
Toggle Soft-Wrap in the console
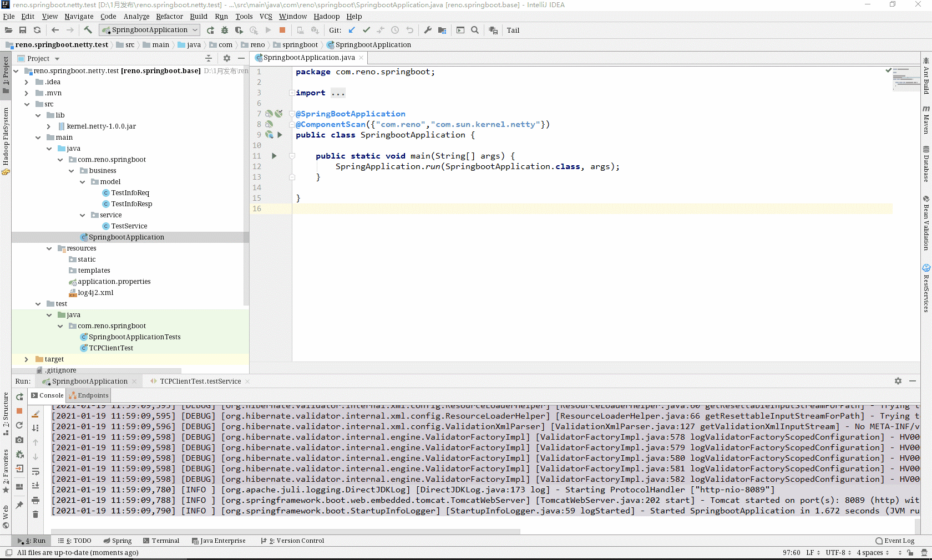(x=35, y=471)
